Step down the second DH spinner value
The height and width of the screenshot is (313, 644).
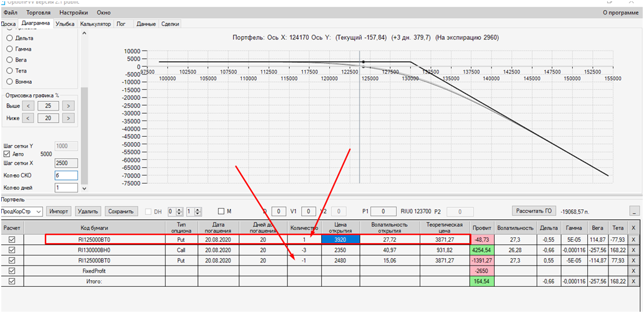point(199,214)
